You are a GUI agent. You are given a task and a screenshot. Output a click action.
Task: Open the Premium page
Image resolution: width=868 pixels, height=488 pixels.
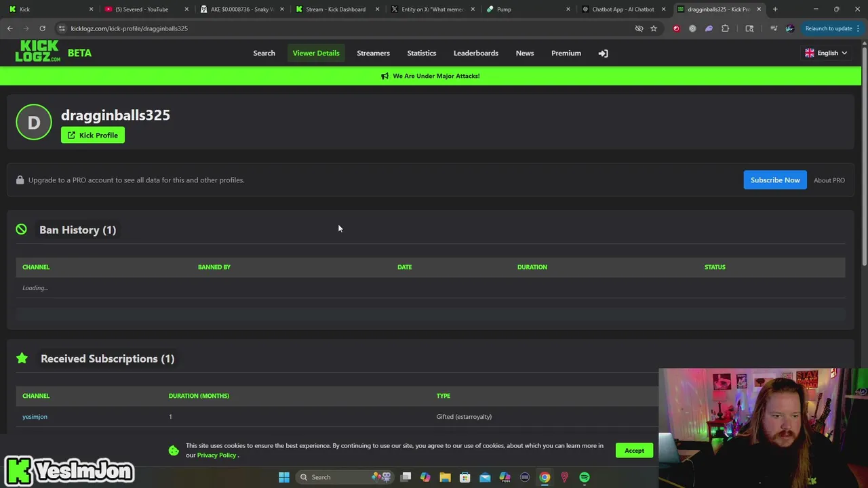[566, 53]
